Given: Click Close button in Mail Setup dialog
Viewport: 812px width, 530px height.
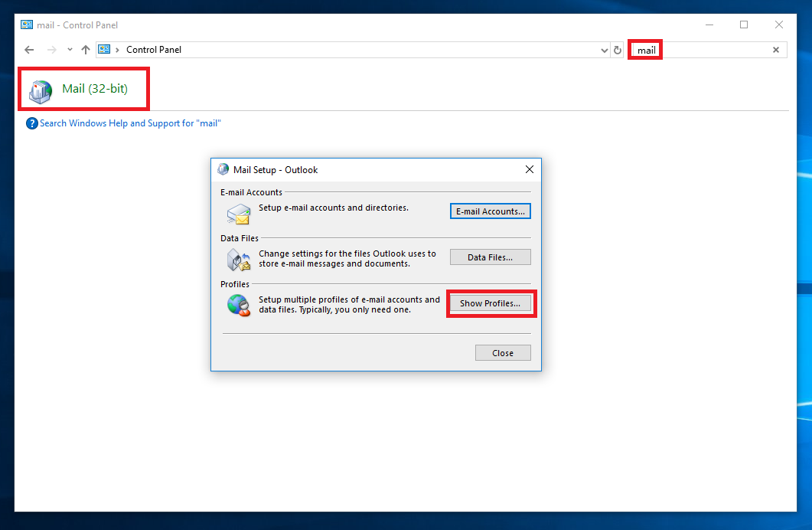Looking at the screenshot, I should coord(503,353).
